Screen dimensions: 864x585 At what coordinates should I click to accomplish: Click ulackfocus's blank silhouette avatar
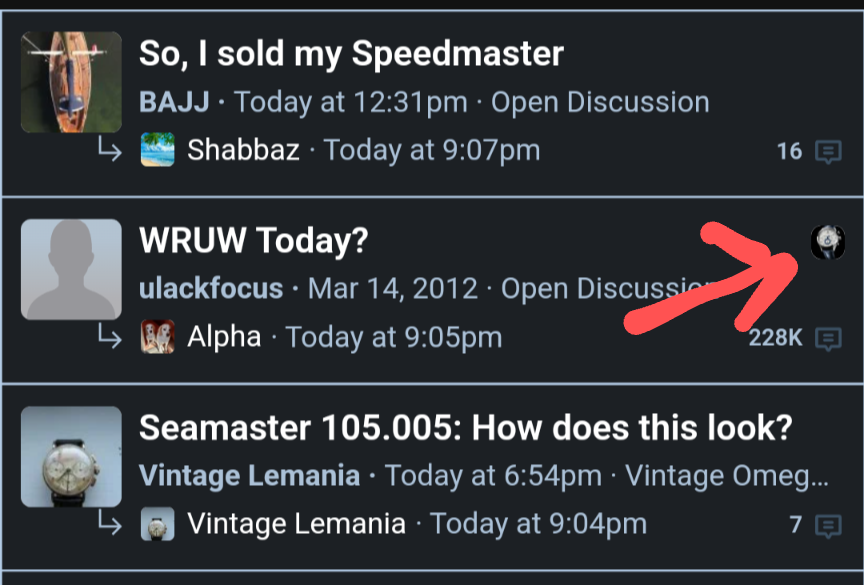click(x=71, y=270)
